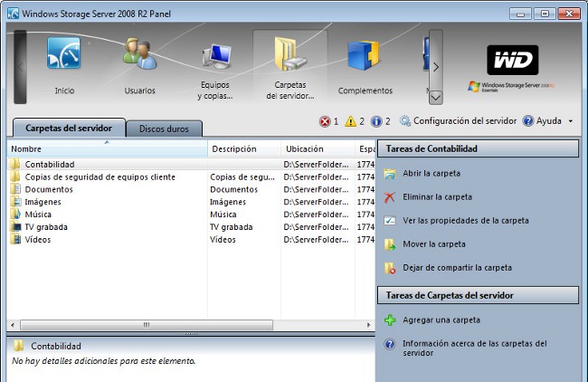This screenshot has height=382, width=588.
Task: Click the Configuración del servidor gear icon
Action: [405, 120]
